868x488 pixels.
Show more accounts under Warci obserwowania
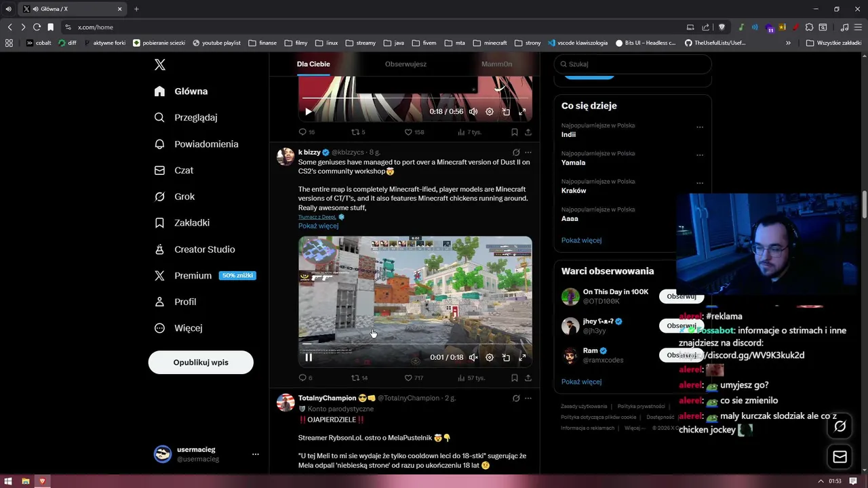[581, 382]
